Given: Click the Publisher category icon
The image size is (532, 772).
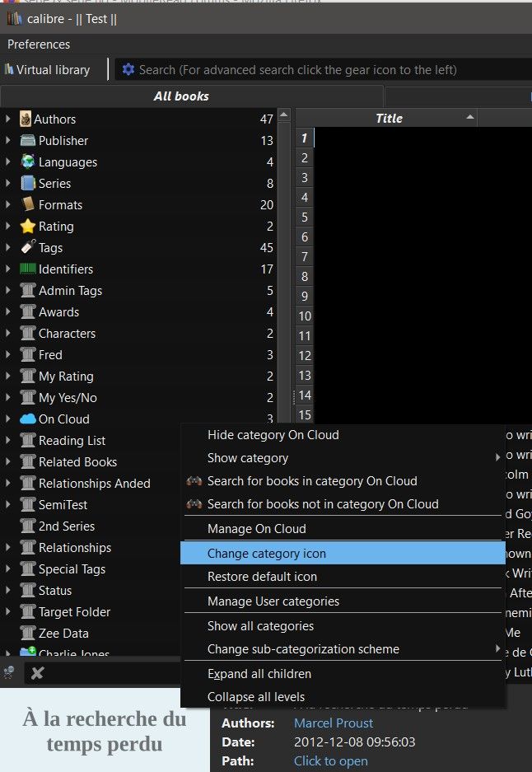Looking at the screenshot, I should [27, 141].
